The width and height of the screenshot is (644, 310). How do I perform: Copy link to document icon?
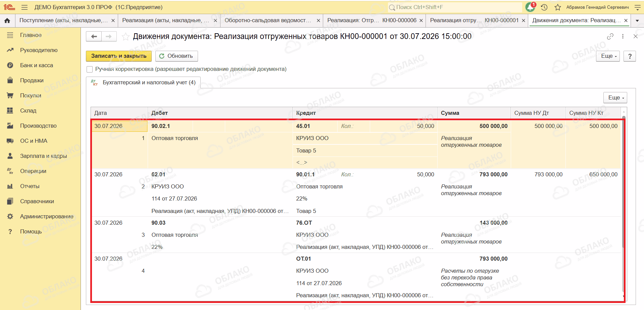tap(610, 36)
